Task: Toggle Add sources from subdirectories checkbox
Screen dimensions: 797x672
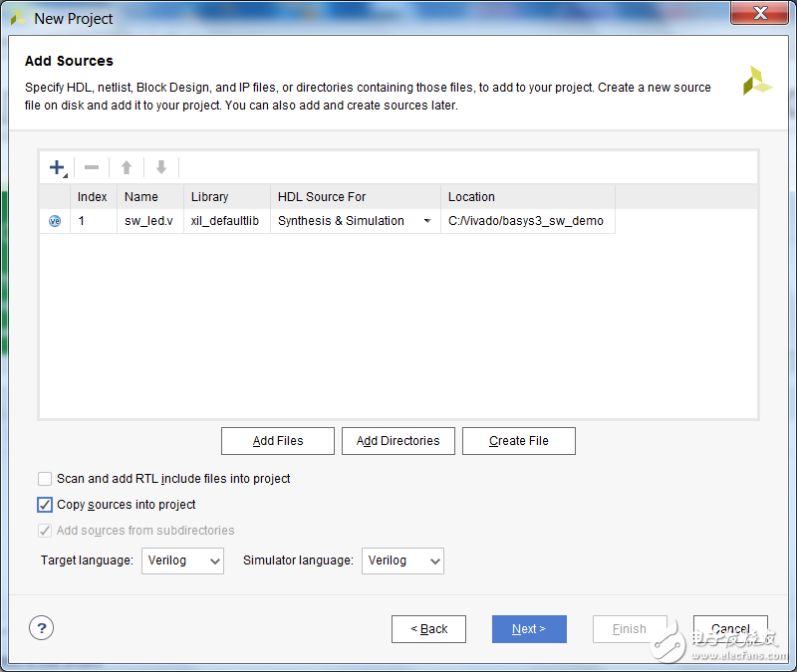Action: coord(45,531)
